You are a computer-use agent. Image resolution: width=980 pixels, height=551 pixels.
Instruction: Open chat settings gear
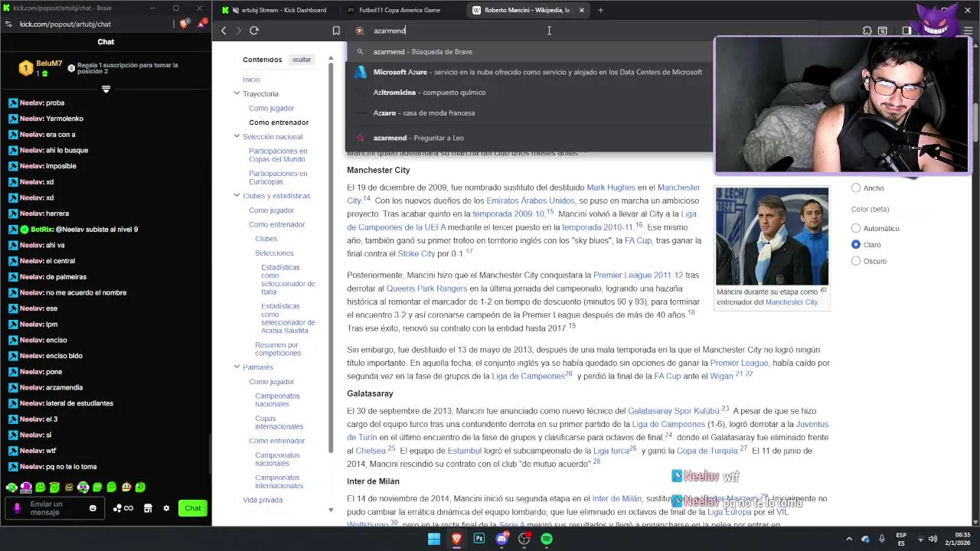coord(166,508)
